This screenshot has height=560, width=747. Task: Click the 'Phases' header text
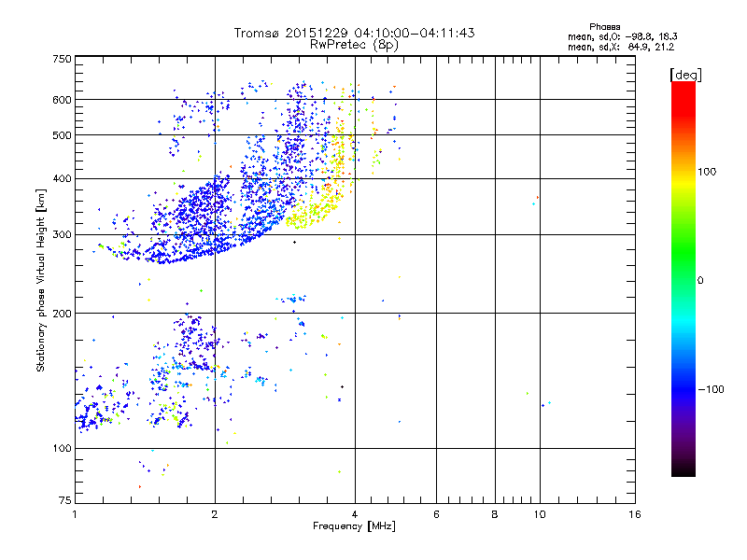pyautogui.click(x=604, y=27)
